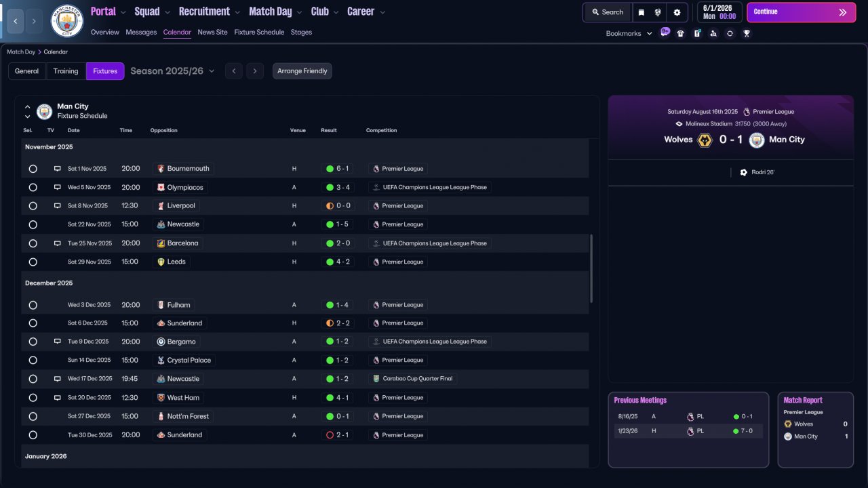Click the TV icon on the West Ham row
Screen dimensions: 868x488
coord(58,398)
